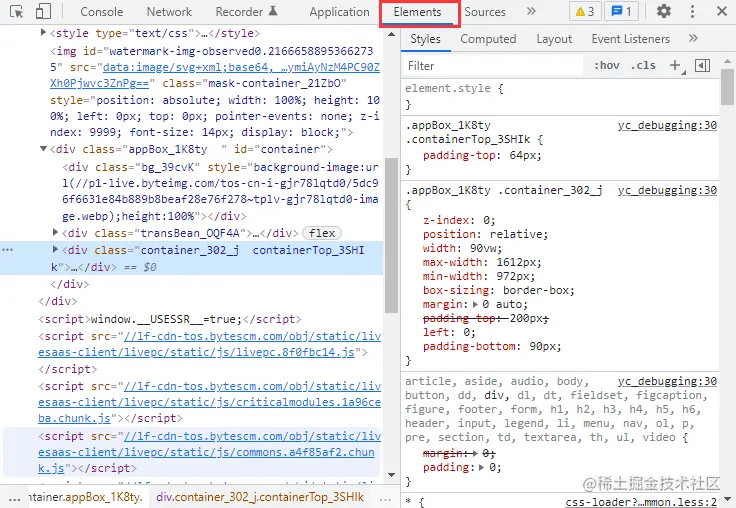The image size is (736, 508).
Task: Open the Console tab
Action: click(101, 12)
